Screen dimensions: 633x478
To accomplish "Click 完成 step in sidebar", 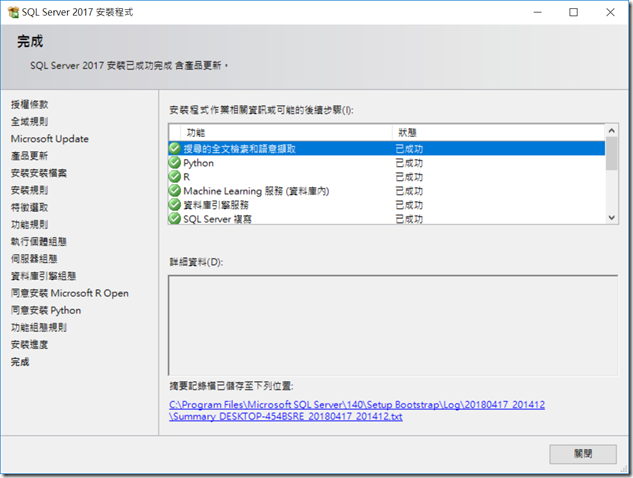I will [x=20, y=362].
